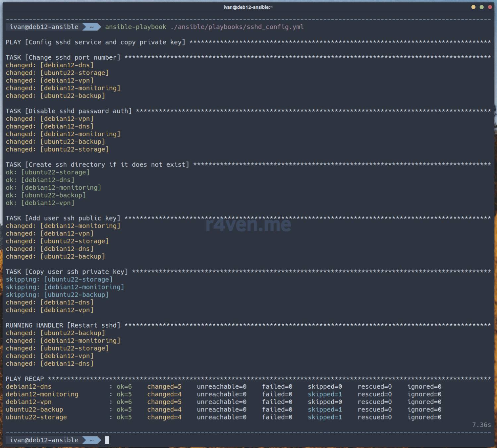
Task: Click the yellow minimize window button
Action: point(473,7)
